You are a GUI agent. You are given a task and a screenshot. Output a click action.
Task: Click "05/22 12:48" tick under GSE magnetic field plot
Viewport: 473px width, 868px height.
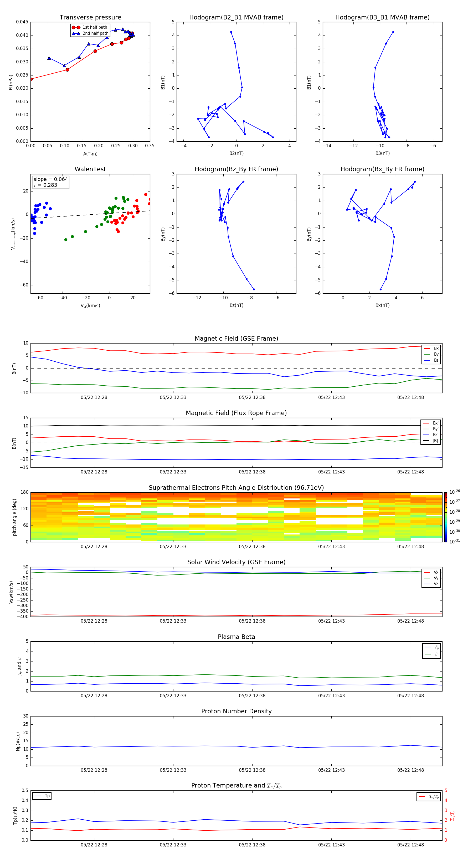(411, 398)
